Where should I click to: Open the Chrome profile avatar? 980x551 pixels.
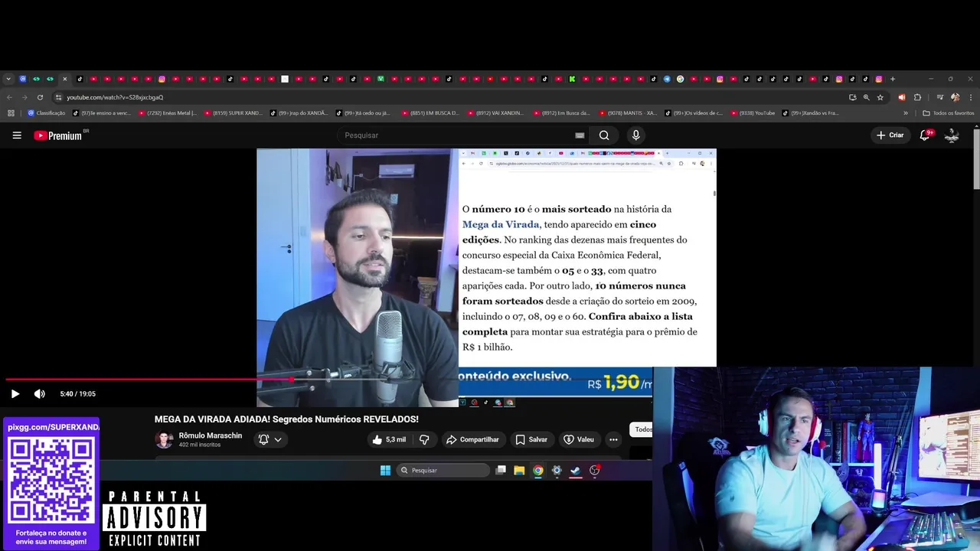(955, 97)
